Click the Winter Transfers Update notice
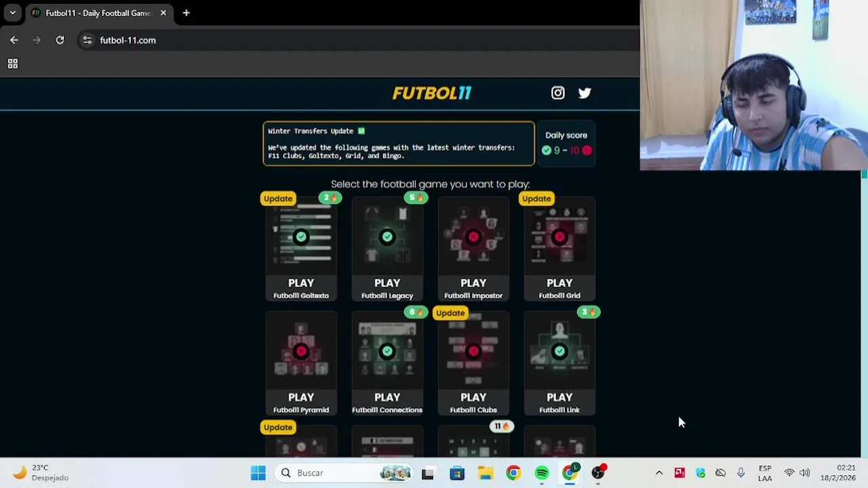 [x=399, y=144]
